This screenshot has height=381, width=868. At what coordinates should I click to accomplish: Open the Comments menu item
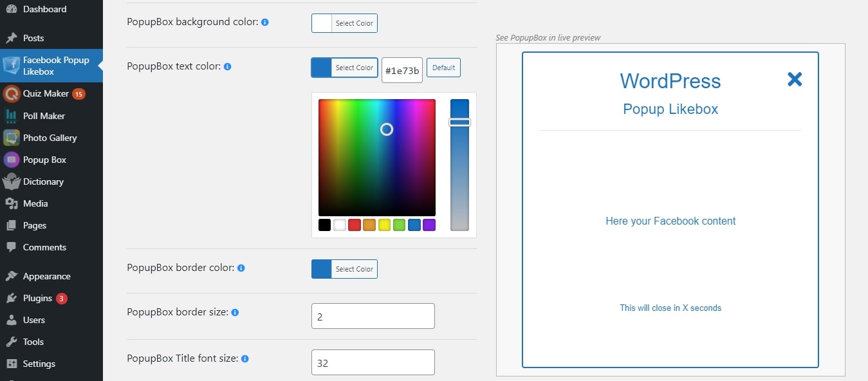coord(51,247)
